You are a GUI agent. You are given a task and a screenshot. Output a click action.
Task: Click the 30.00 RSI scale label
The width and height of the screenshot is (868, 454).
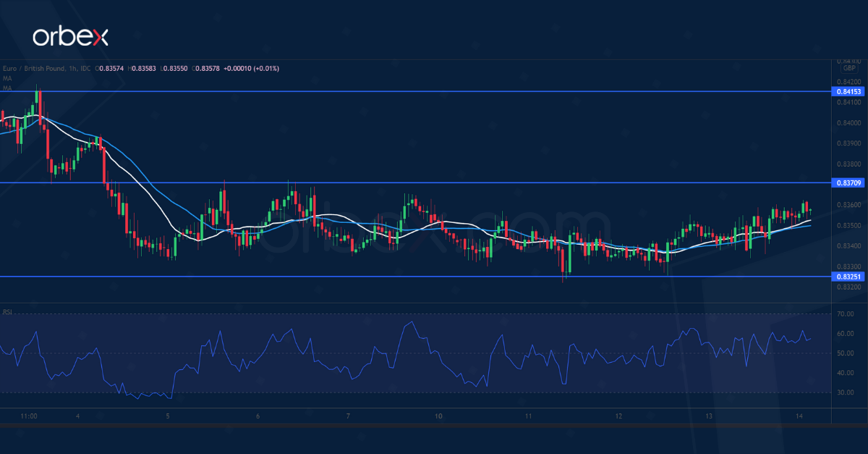845,392
